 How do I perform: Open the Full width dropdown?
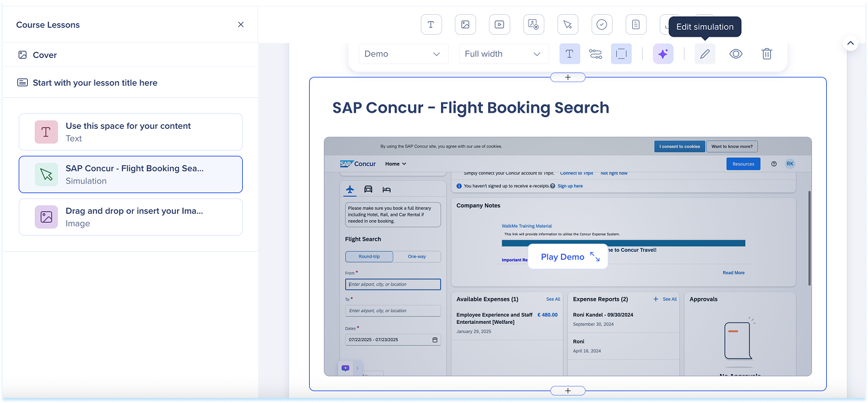tap(502, 54)
